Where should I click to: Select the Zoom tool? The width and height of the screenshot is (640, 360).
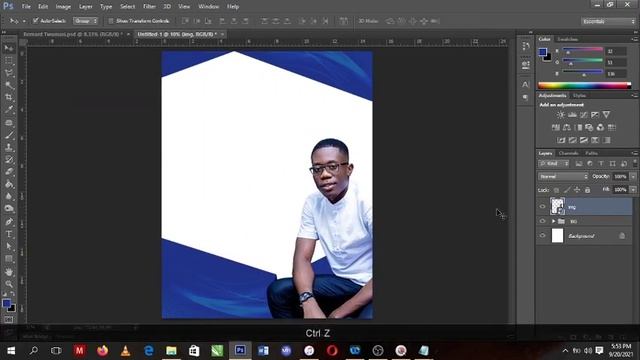click(9, 284)
